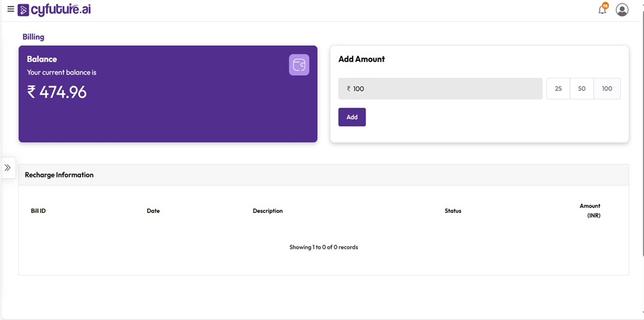Open the notifications bell
This screenshot has height=320, width=644.
click(x=602, y=10)
